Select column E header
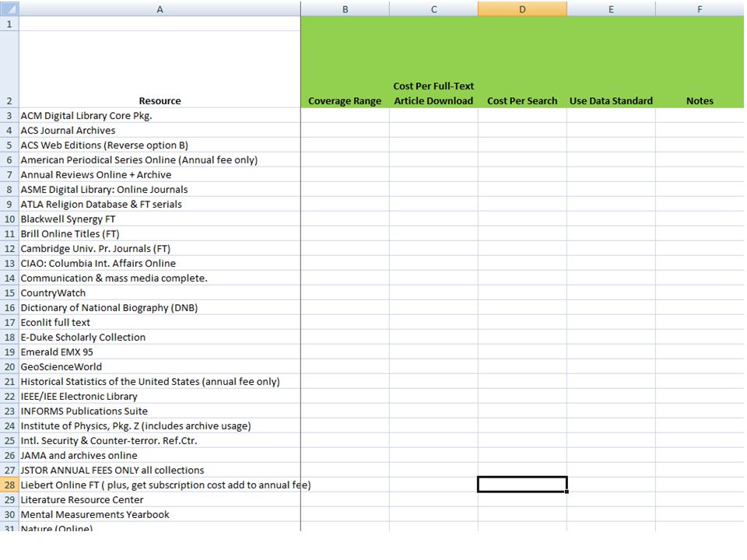 coord(612,9)
